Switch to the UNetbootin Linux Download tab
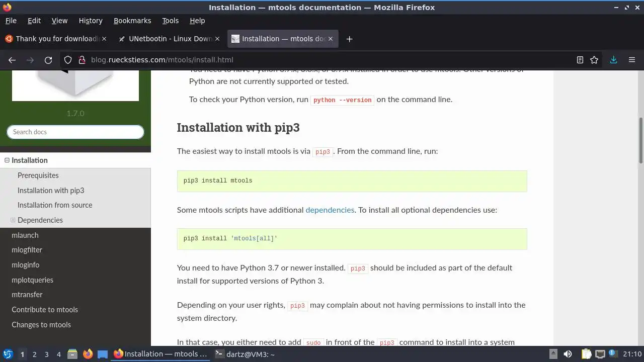The image size is (644, 362). pos(169,39)
